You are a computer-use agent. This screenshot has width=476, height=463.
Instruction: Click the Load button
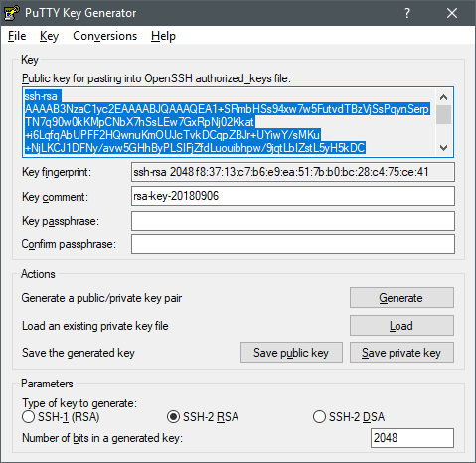tap(401, 326)
